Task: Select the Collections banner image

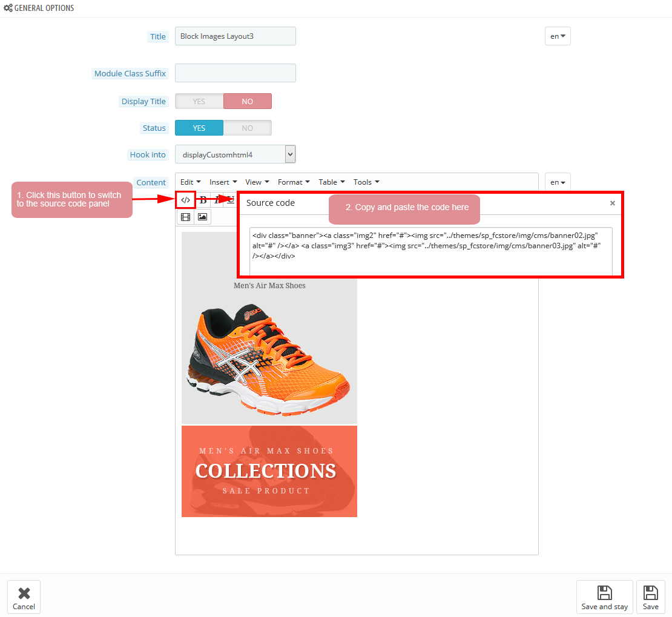Action: [x=269, y=471]
